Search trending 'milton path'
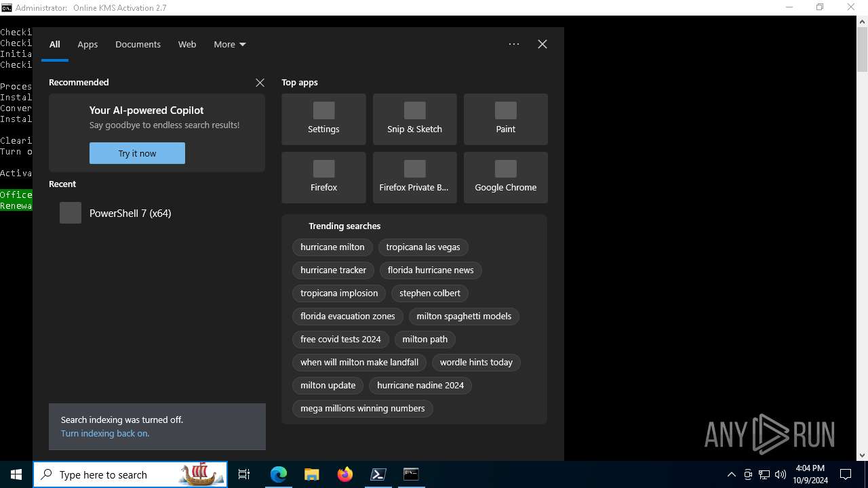The height and width of the screenshot is (488, 868). pyautogui.click(x=425, y=340)
